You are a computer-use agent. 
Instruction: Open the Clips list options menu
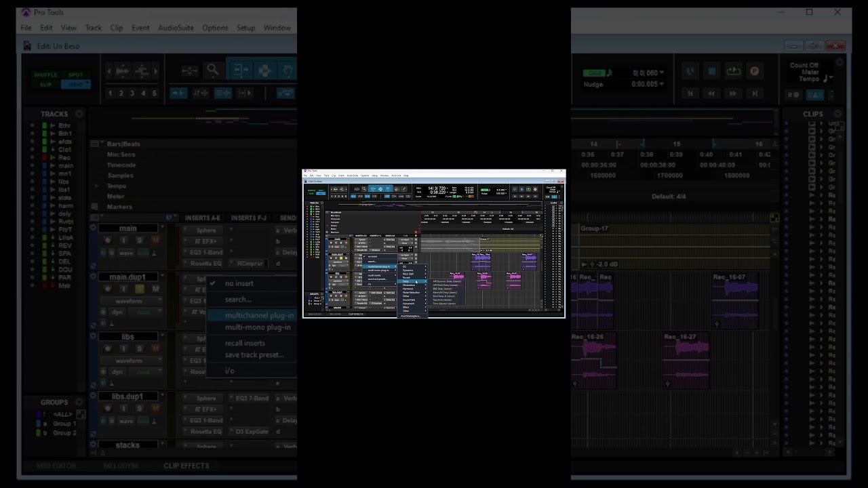pyautogui.click(x=561, y=203)
